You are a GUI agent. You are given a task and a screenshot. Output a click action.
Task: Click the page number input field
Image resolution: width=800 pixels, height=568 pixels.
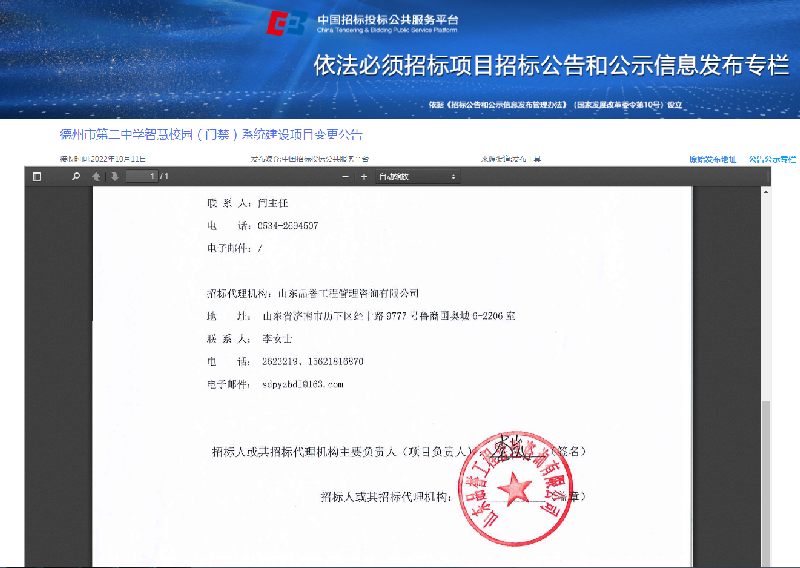click(142, 177)
